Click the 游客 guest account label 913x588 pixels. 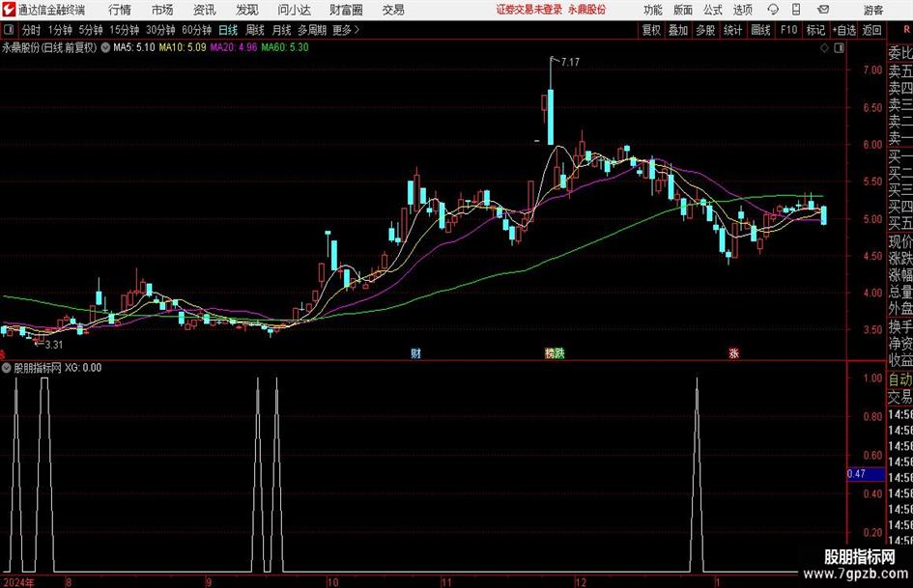click(x=872, y=10)
